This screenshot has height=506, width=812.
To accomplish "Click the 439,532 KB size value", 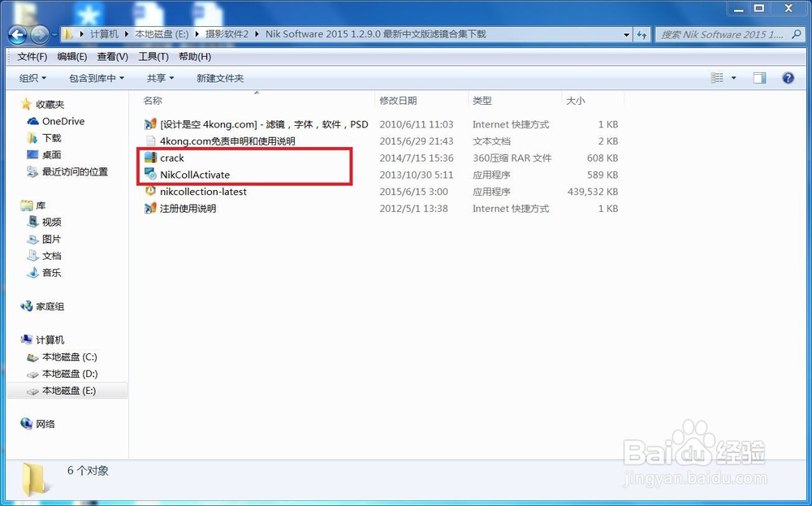I will [593, 192].
